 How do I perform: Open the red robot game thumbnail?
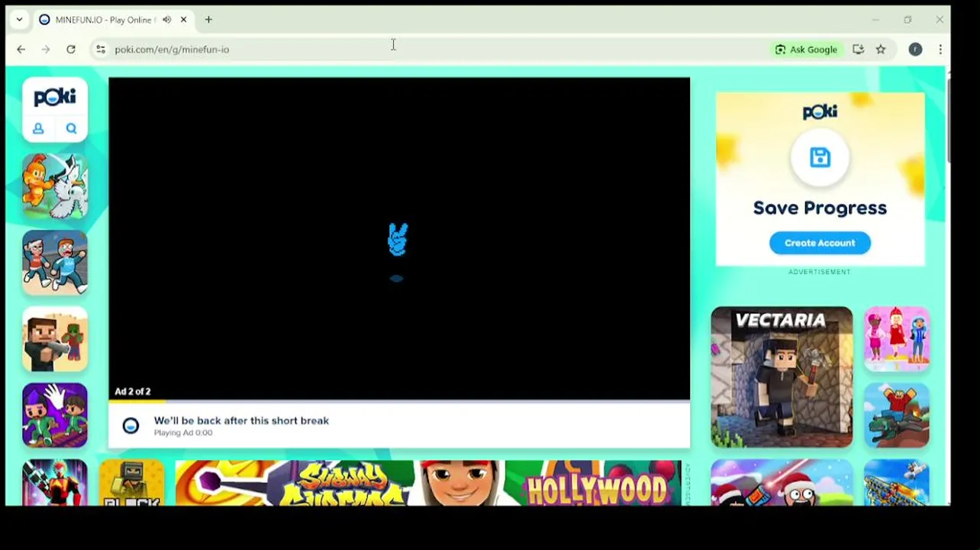pos(55,483)
